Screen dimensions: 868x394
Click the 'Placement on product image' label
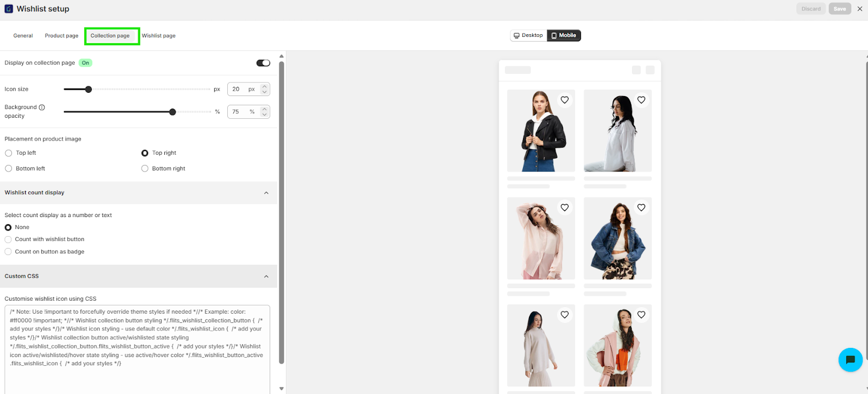click(x=43, y=139)
